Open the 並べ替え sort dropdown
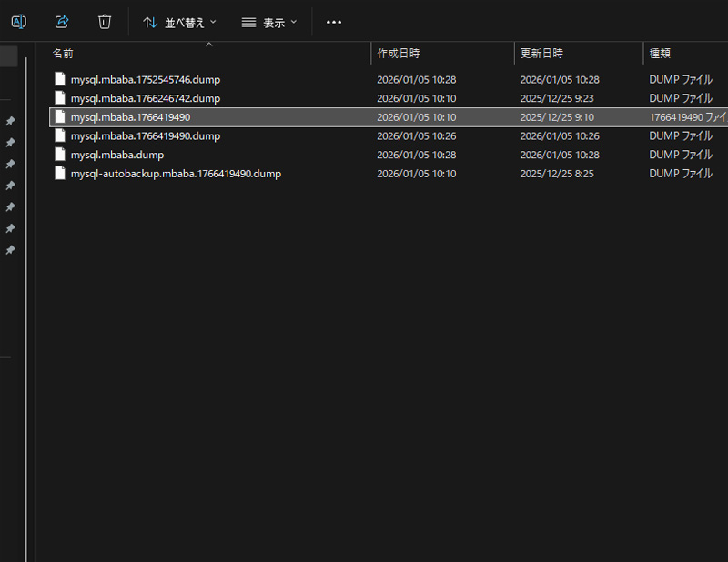Screen dimensions: 728x562 (x=180, y=22)
